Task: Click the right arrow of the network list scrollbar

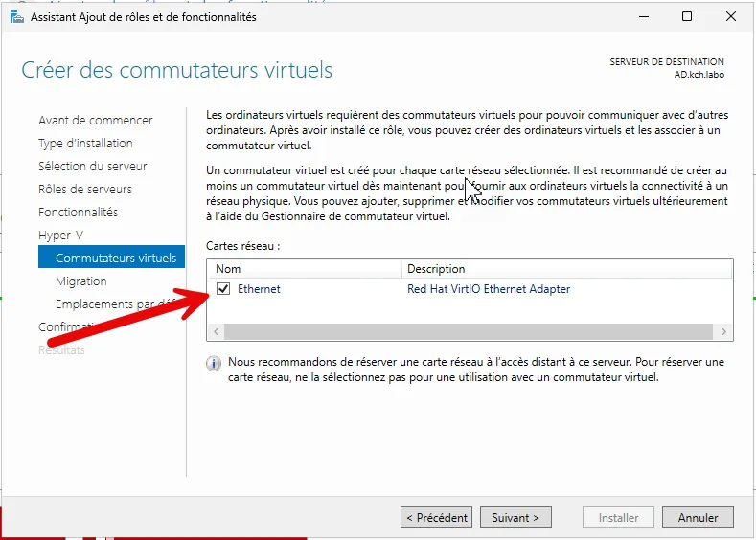Action: tap(725, 331)
